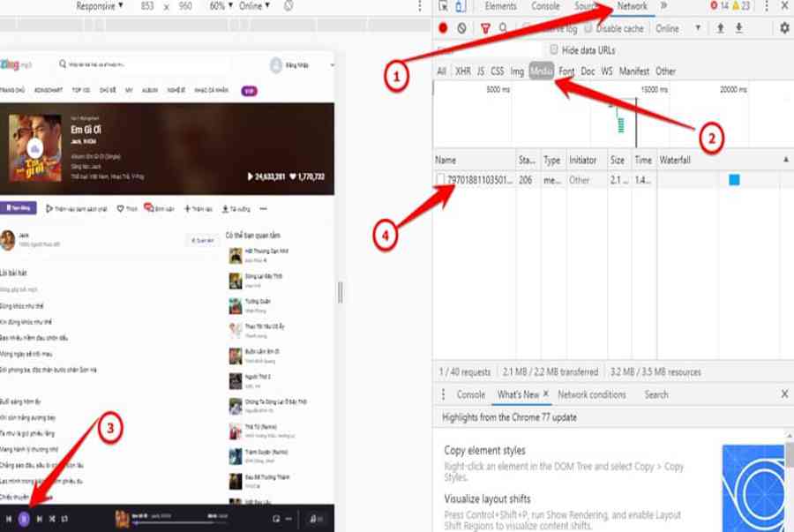
Task: Select the Media filter type
Action: (x=541, y=71)
